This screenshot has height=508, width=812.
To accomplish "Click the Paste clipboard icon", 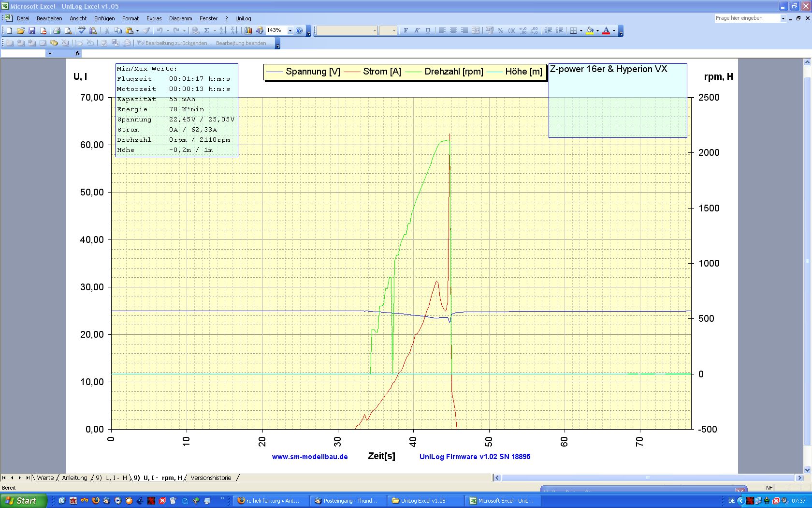I will (130, 30).
